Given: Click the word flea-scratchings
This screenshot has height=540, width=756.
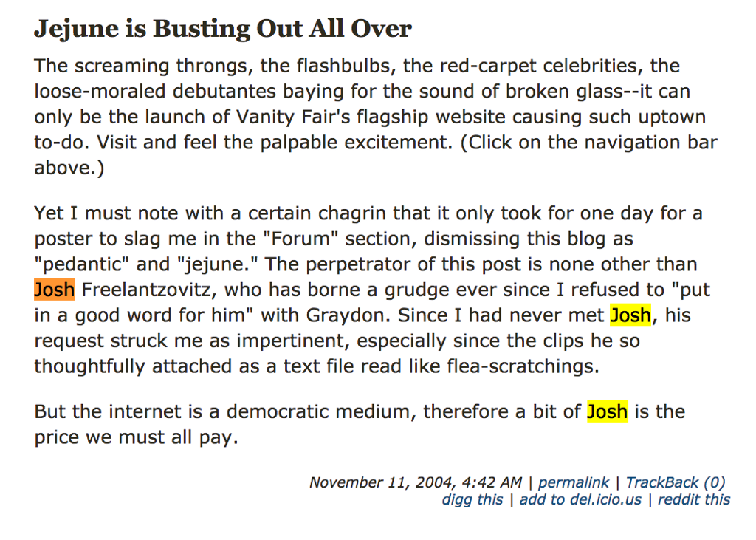Looking at the screenshot, I should point(523,366).
